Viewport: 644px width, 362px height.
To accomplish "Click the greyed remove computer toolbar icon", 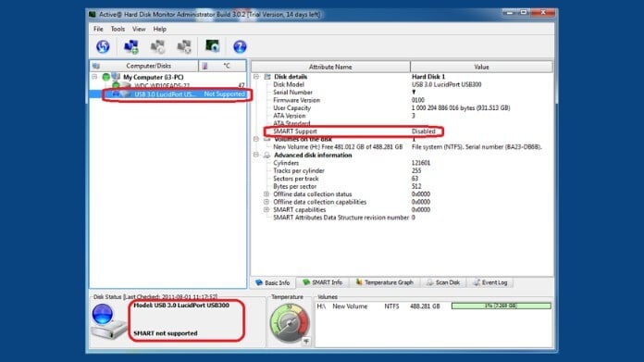I will (184, 46).
